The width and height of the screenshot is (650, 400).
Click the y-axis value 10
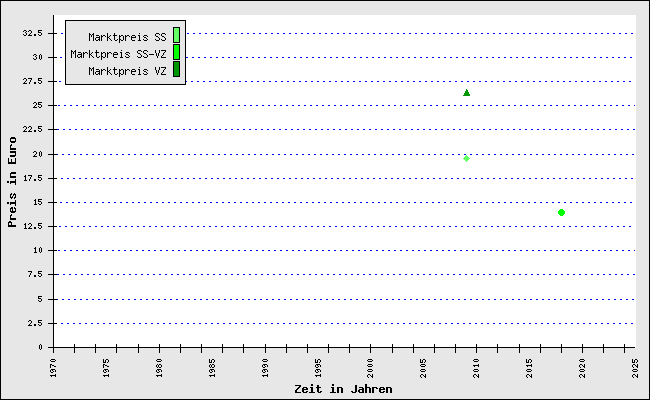pyautogui.click(x=37, y=250)
